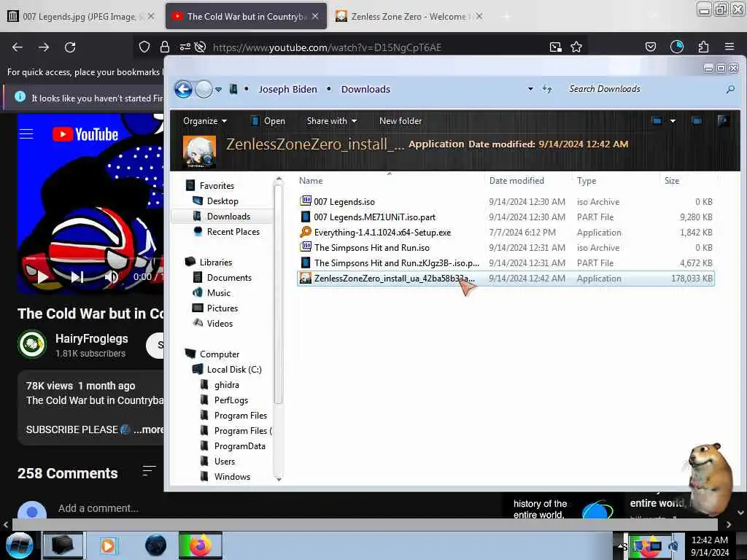The width and height of the screenshot is (747, 560).
Task: Click the Explorer back arrow button
Action: [183, 89]
